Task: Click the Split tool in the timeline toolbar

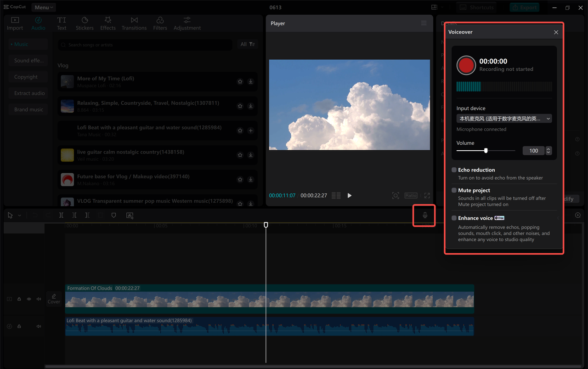Action: (x=61, y=215)
